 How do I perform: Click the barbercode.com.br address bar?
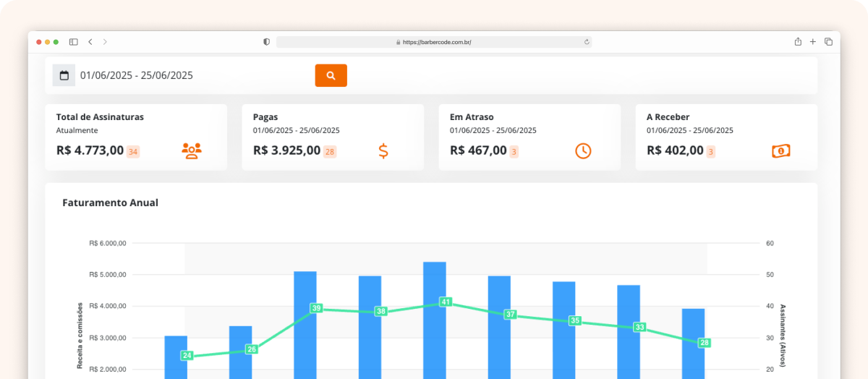pyautogui.click(x=434, y=42)
